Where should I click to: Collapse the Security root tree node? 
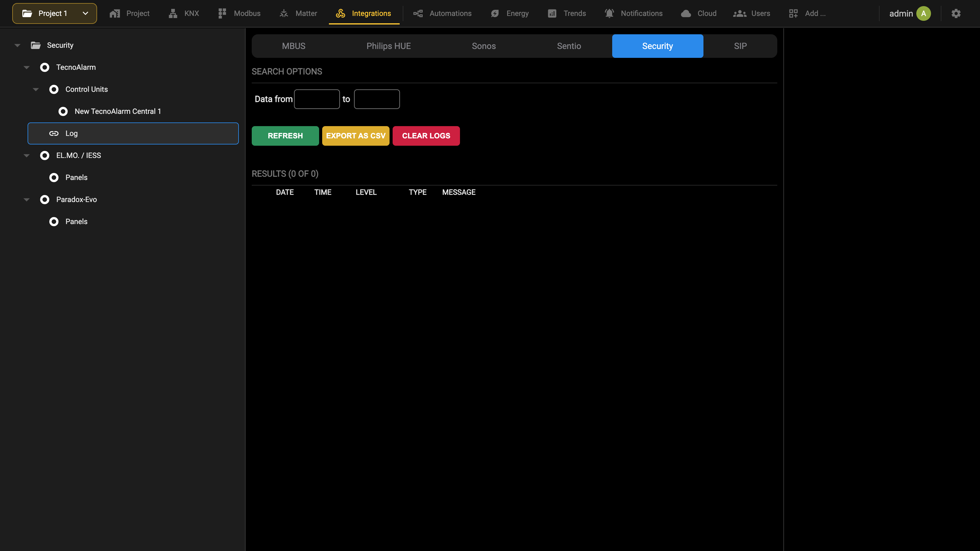17,45
